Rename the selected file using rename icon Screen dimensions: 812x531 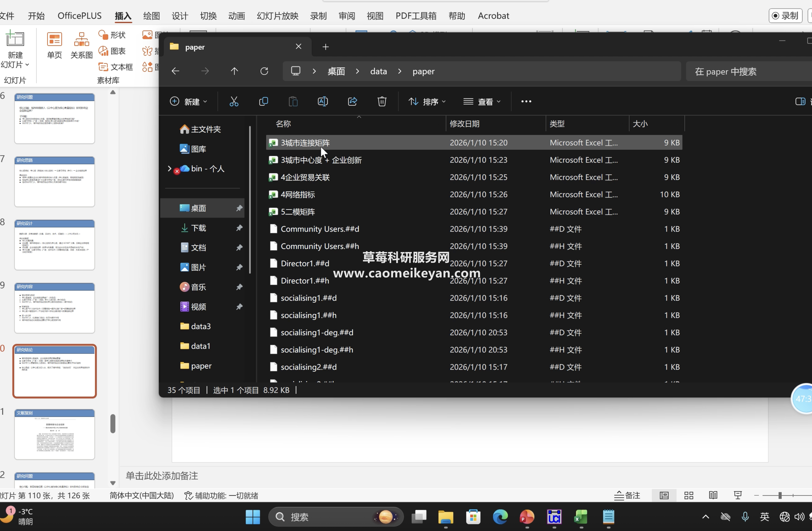click(323, 101)
